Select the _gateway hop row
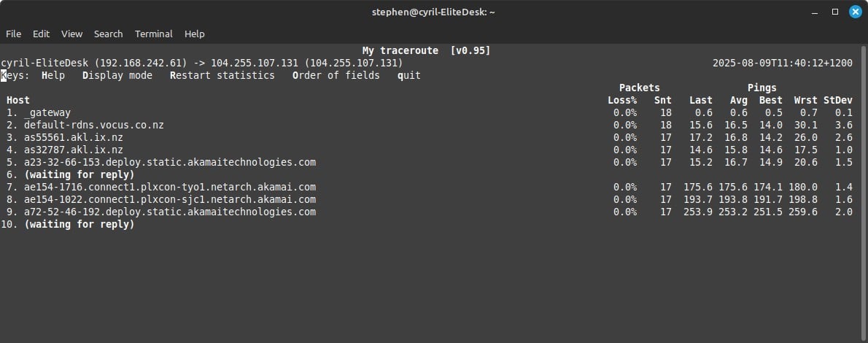This screenshot has height=343, width=868. (430, 112)
